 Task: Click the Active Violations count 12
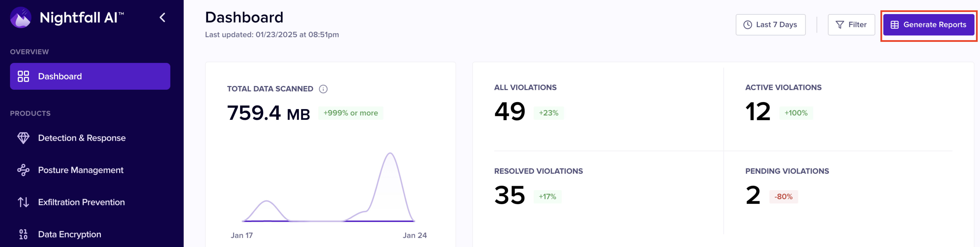[x=757, y=112]
